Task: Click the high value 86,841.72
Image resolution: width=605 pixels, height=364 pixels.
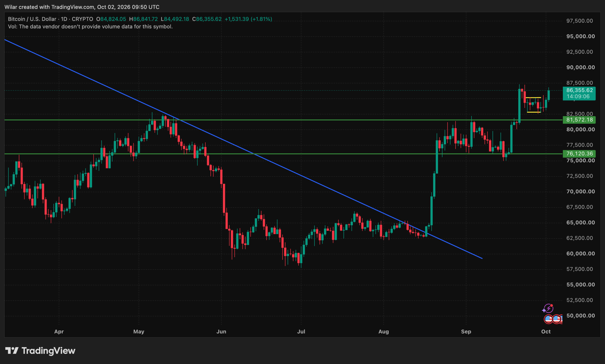Action: [145, 19]
